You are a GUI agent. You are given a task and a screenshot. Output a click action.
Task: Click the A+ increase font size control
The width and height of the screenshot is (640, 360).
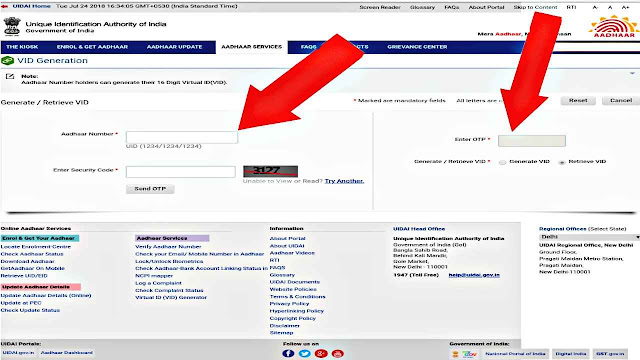[x=625, y=7]
